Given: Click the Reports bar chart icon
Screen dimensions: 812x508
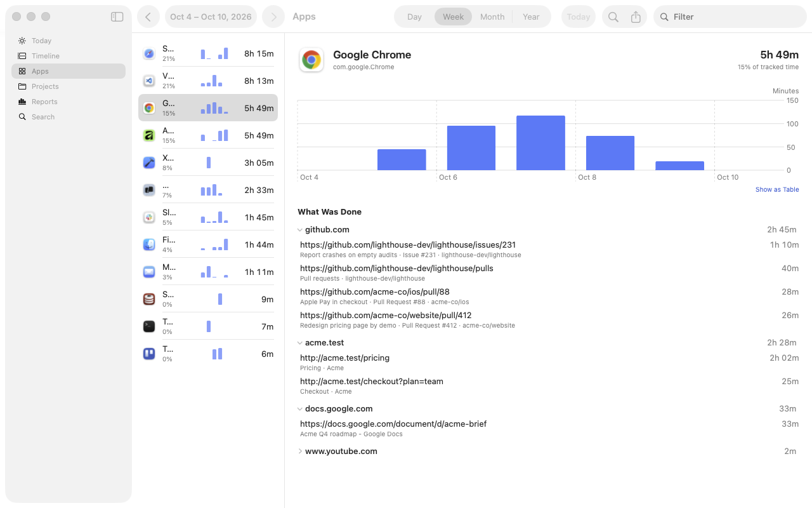Looking at the screenshot, I should (x=22, y=102).
